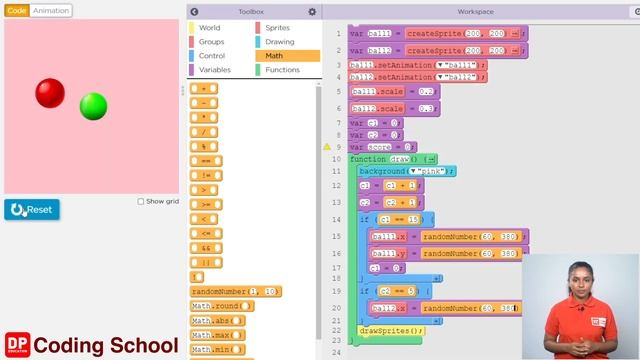
Task: Select the c1 = 0 block on line 17
Action: [x=387, y=268]
